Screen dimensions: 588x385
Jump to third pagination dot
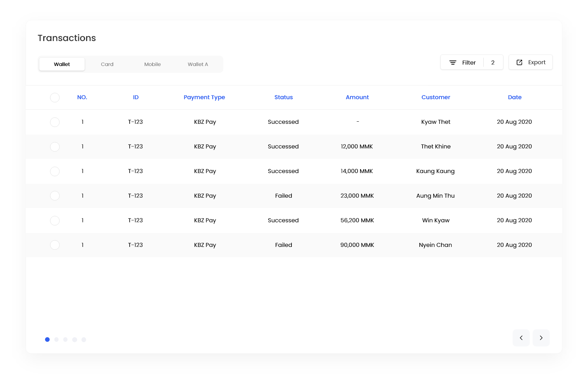point(65,339)
